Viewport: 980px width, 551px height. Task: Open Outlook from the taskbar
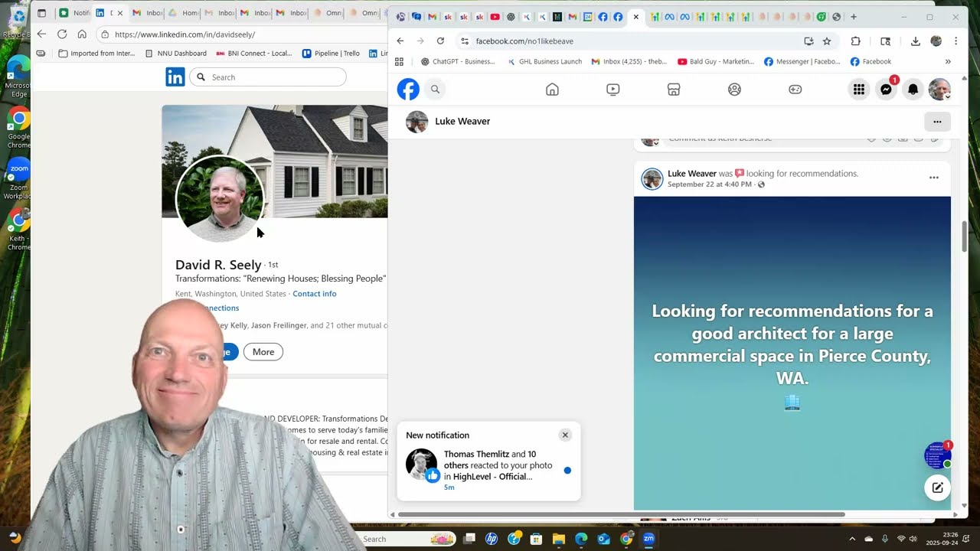[603, 539]
